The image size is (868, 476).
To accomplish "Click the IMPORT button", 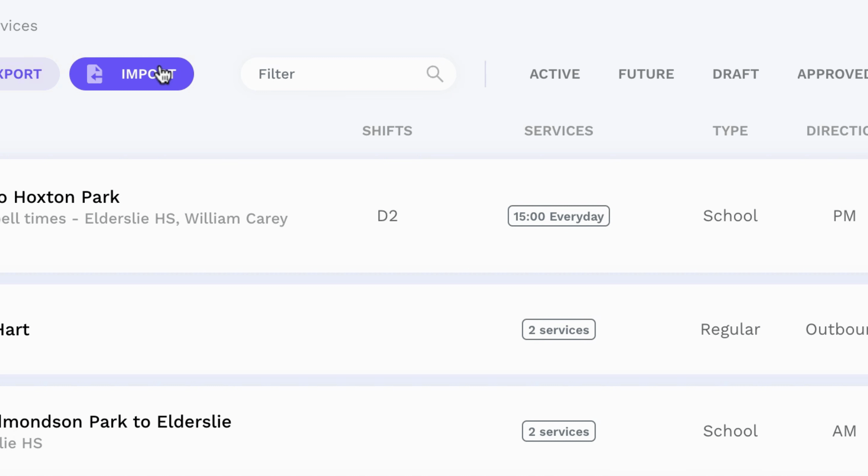I will 131,74.
